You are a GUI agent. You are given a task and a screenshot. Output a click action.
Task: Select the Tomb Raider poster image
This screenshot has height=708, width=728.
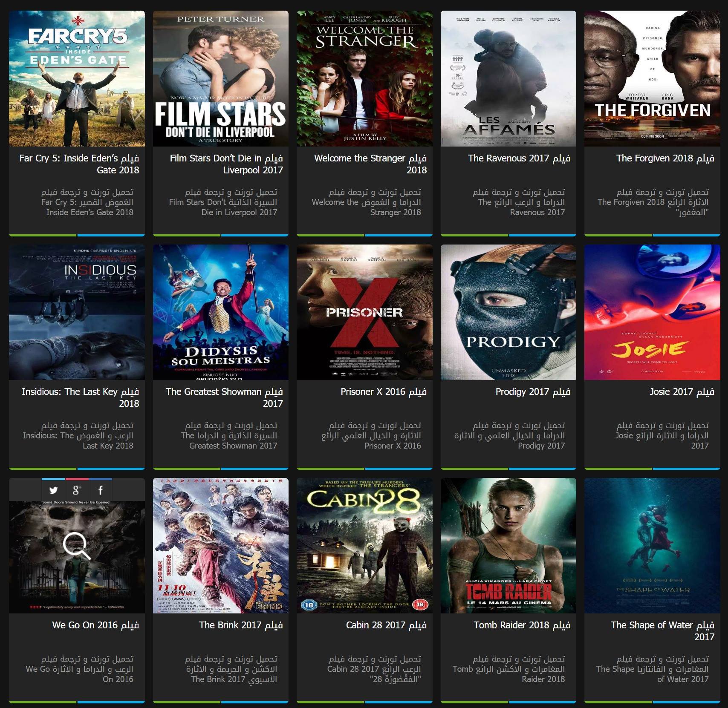tap(508, 546)
